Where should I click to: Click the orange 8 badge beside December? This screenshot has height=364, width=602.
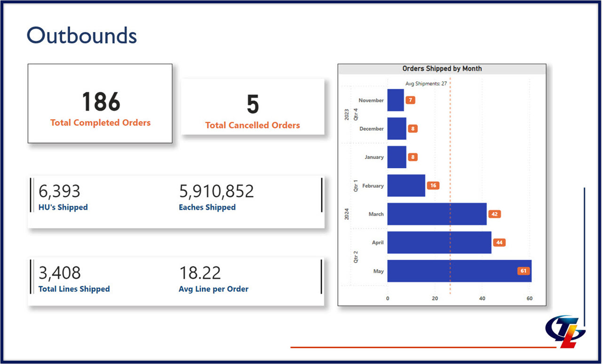click(412, 129)
